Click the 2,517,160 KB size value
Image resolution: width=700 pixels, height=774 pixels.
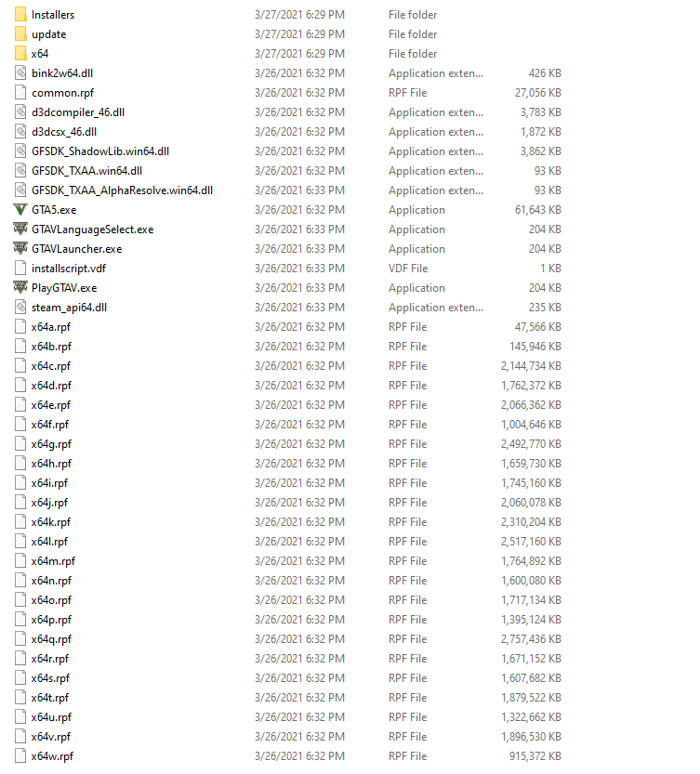531,542
